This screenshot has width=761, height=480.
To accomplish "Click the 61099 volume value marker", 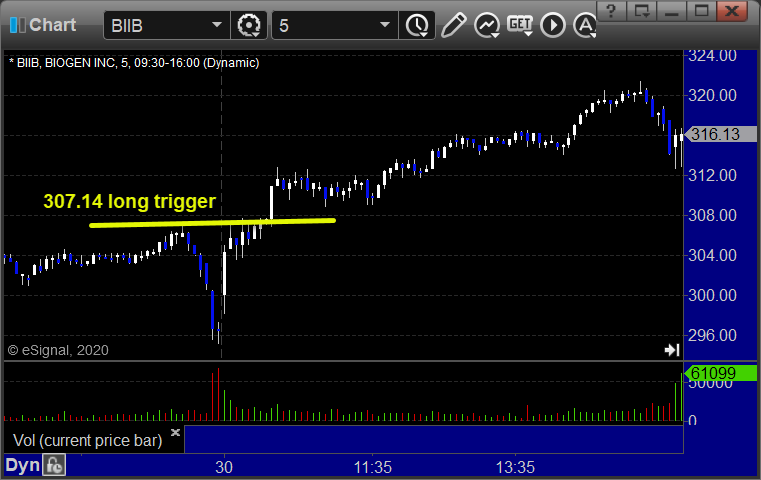I will tap(720, 373).
